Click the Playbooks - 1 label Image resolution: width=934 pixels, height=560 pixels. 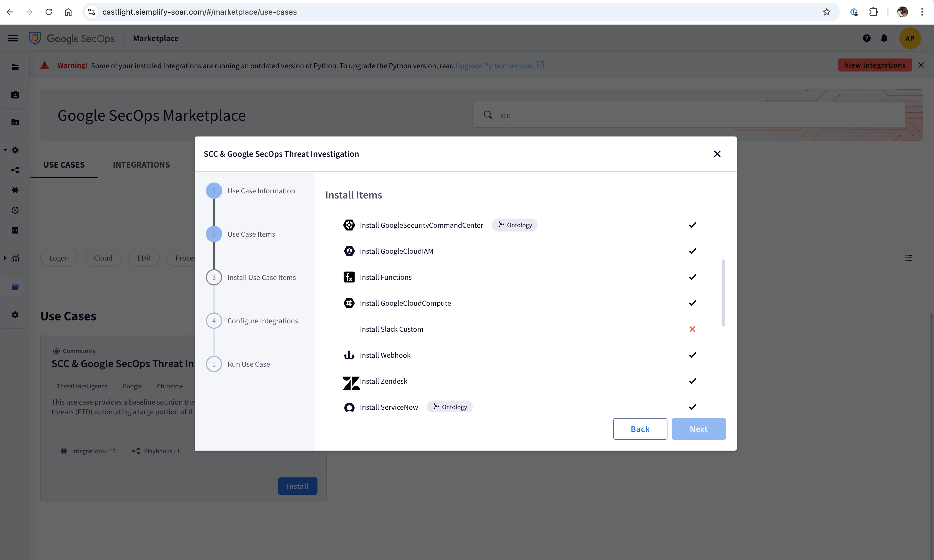(x=161, y=451)
